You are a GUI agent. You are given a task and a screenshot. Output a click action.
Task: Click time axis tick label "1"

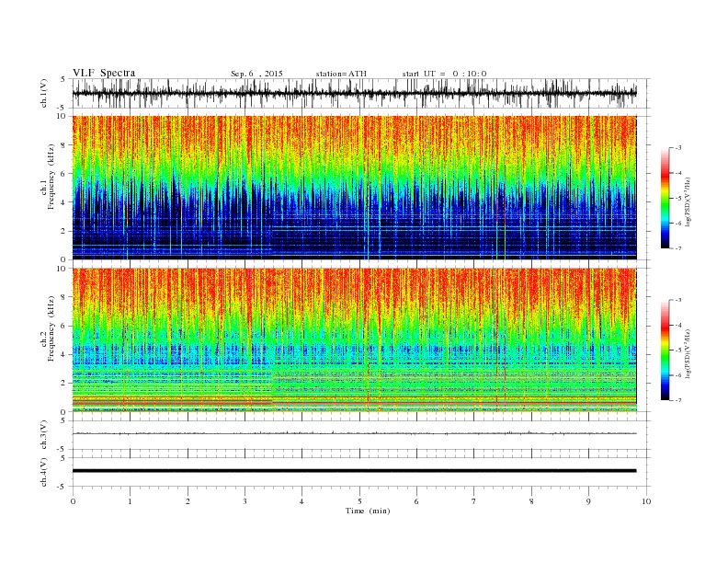[131, 501]
